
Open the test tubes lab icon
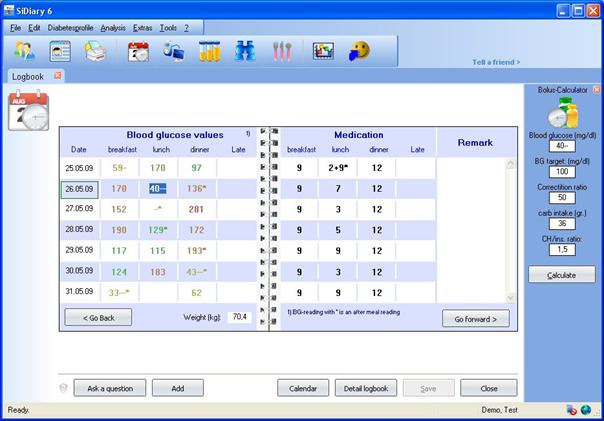pos(209,51)
